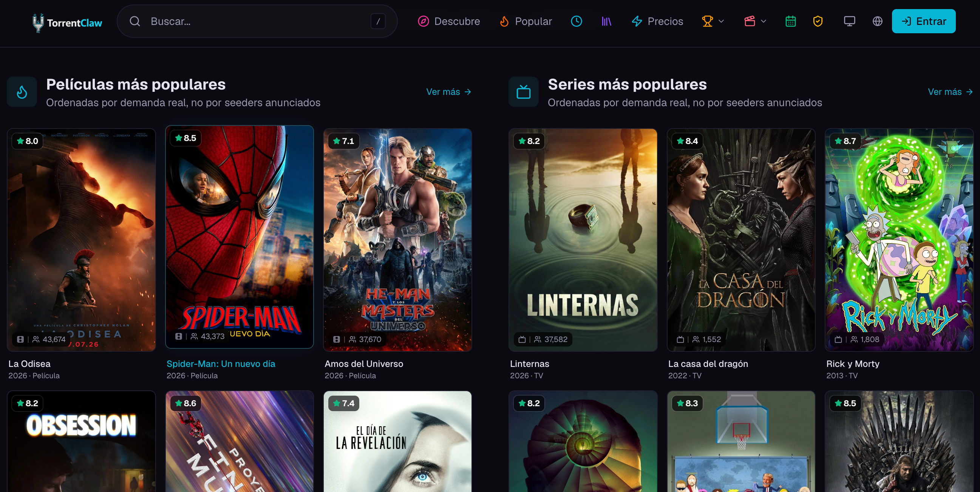Click the Entrar login button
The width and height of the screenshot is (980, 492).
tap(923, 21)
